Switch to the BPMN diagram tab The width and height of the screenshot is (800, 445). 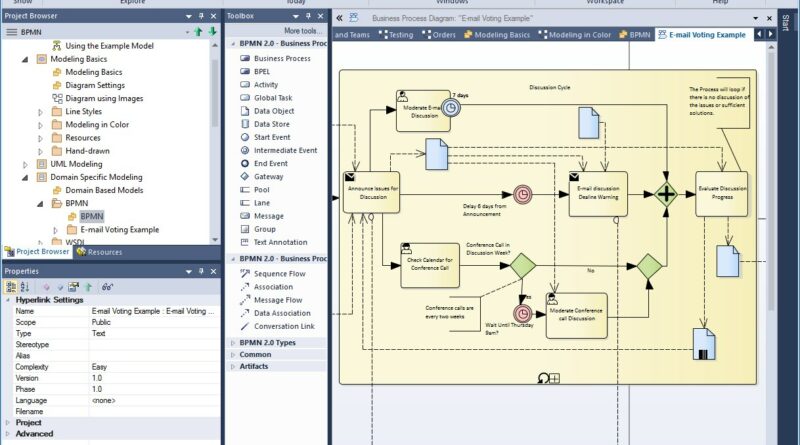[x=635, y=35]
